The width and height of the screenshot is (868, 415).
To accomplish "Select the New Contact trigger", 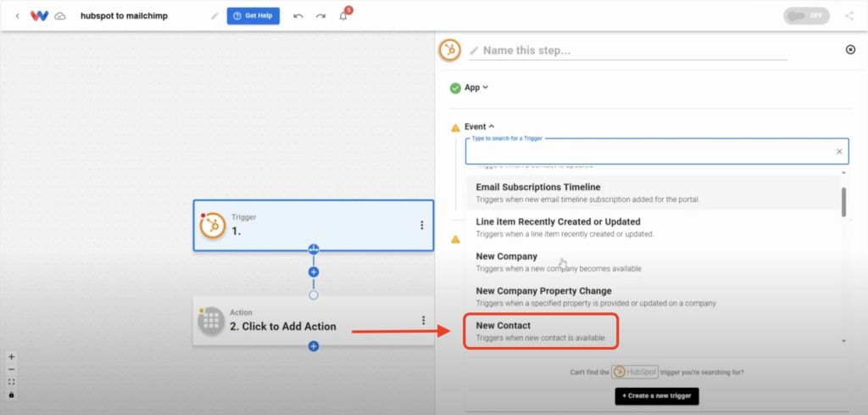I will (x=653, y=331).
